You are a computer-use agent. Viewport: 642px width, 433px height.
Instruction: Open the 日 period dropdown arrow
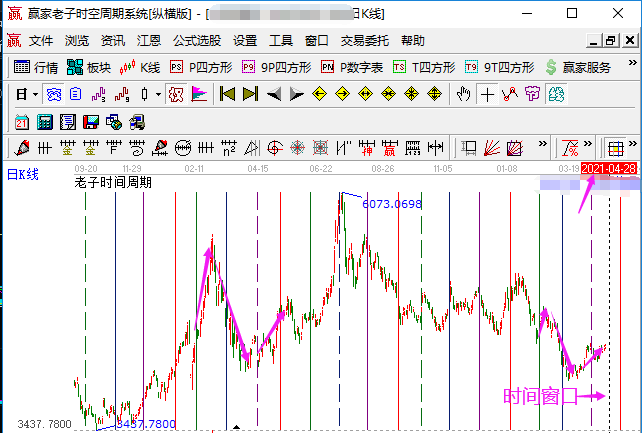pyautogui.click(x=36, y=95)
